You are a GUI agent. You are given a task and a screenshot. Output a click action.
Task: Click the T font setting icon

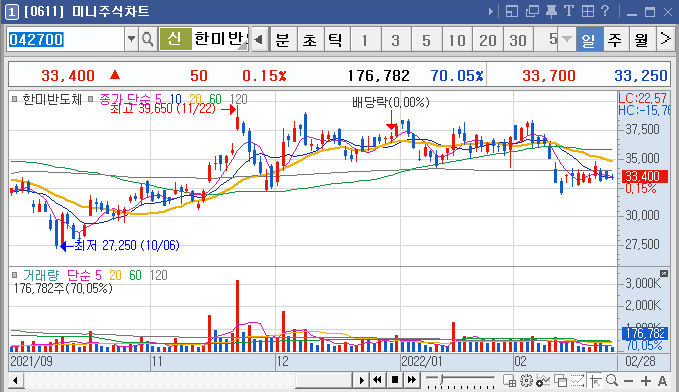tap(569, 11)
